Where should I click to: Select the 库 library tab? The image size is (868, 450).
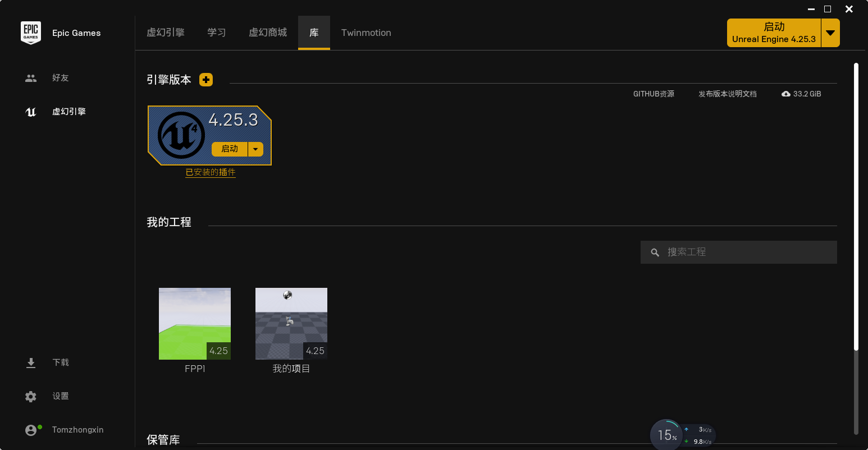[314, 33]
